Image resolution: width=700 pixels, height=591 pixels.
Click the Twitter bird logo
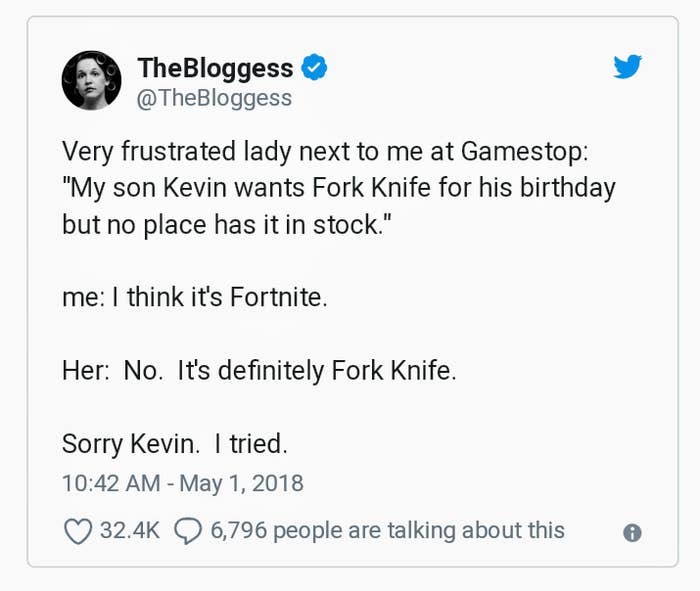click(627, 67)
